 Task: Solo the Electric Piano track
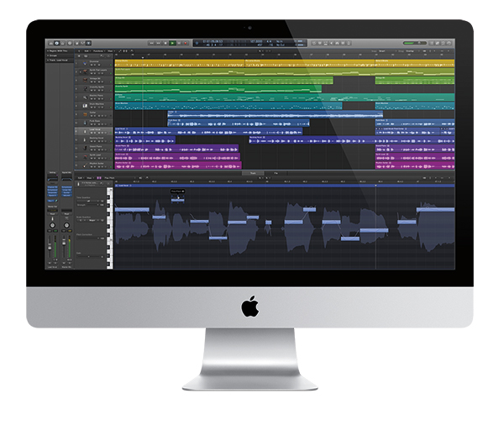click(95, 99)
